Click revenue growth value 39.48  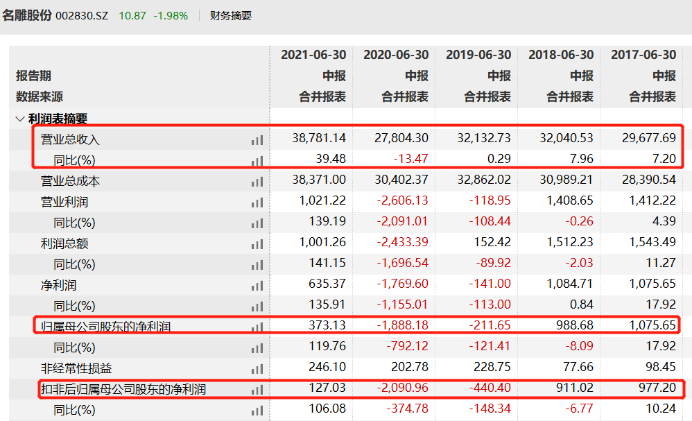(x=330, y=159)
